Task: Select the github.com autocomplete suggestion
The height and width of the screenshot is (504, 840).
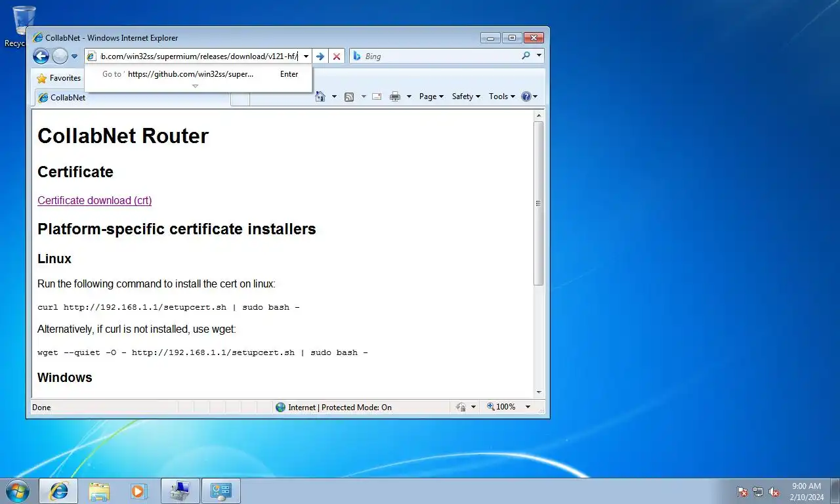Action: [x=198, y=74]
